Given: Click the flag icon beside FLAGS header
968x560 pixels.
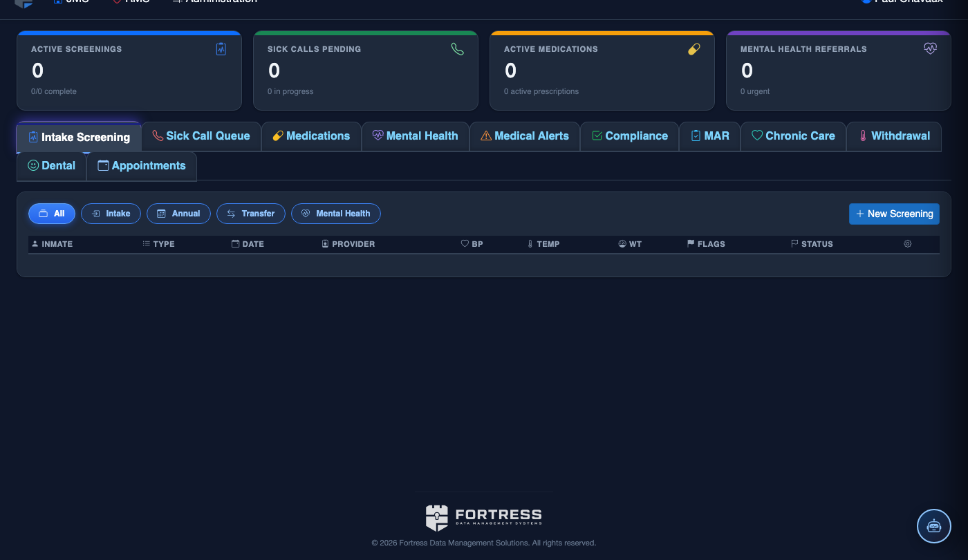Looking at the screenshot, I should pos(691,244).
